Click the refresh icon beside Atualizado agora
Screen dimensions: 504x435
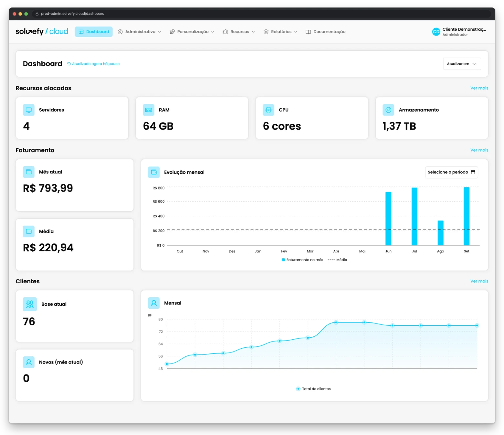click(x=69, y=64)
